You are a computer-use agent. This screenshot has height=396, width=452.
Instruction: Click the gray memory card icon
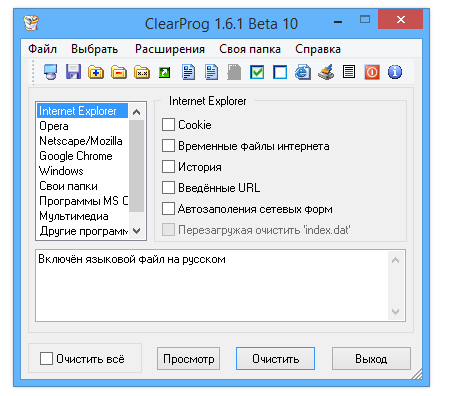tap(234, 72)
